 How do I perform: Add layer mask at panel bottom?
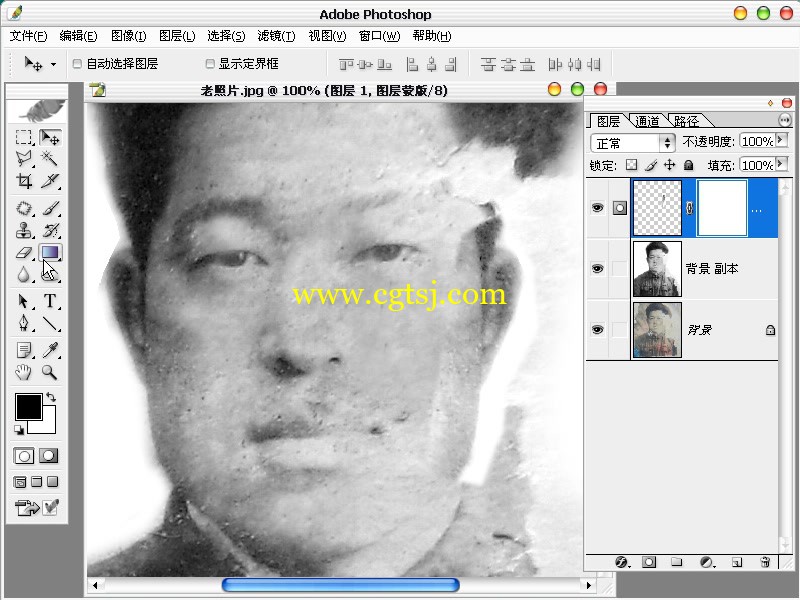649,562
